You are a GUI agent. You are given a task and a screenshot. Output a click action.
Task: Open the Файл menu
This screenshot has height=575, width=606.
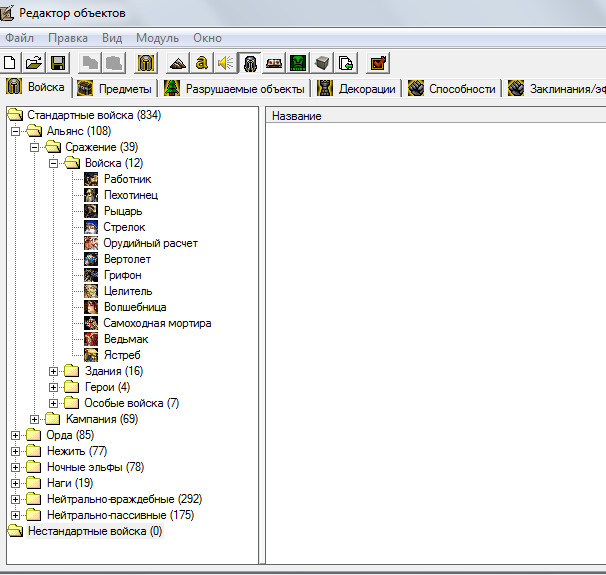[19, 38]
